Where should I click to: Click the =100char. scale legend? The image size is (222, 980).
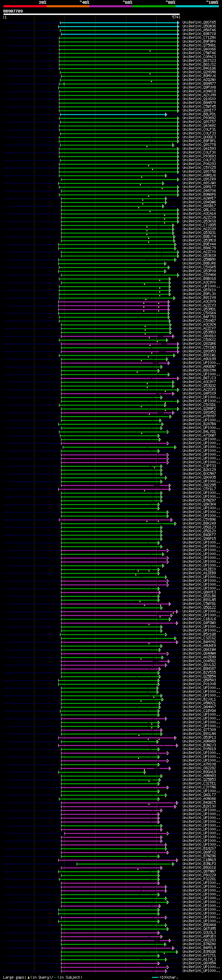[165, 977]
